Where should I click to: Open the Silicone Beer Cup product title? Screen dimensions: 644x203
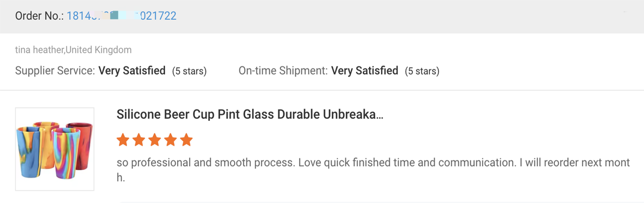[250, 115]
